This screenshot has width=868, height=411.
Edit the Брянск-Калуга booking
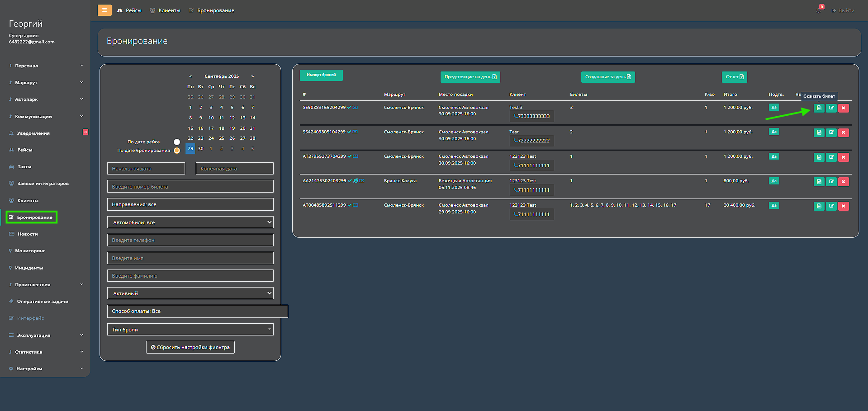point(831,182)
